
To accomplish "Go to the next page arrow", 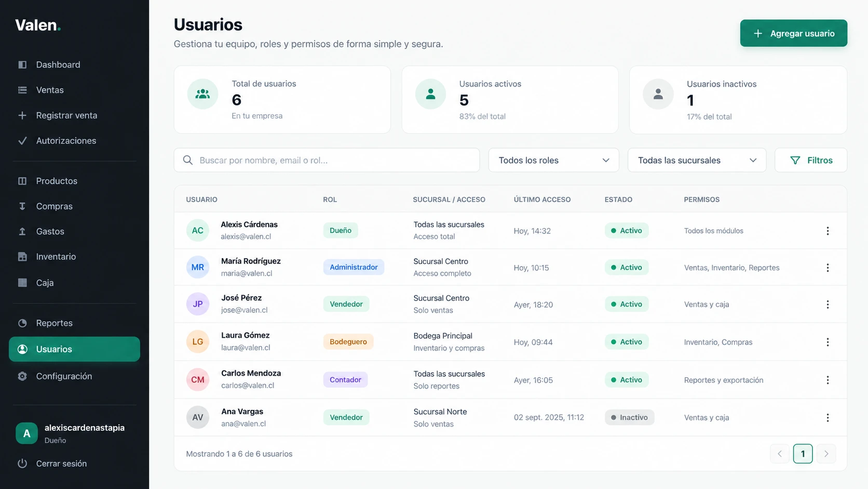I will point(826,454).
